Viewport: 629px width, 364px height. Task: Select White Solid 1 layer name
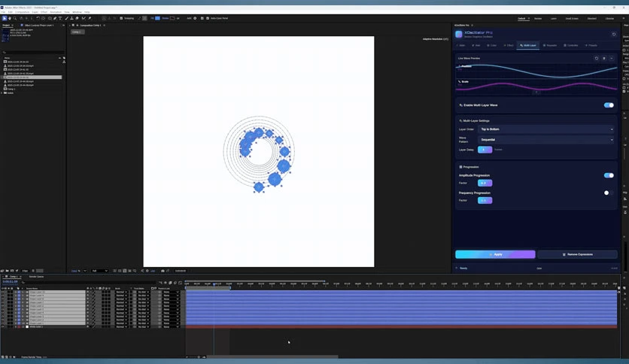point(37,326)
